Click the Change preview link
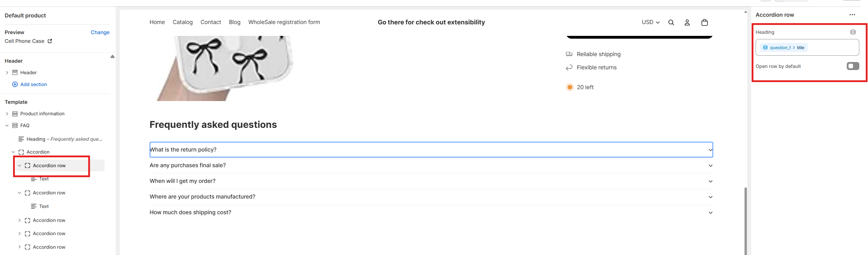 (x=100, y=32)
